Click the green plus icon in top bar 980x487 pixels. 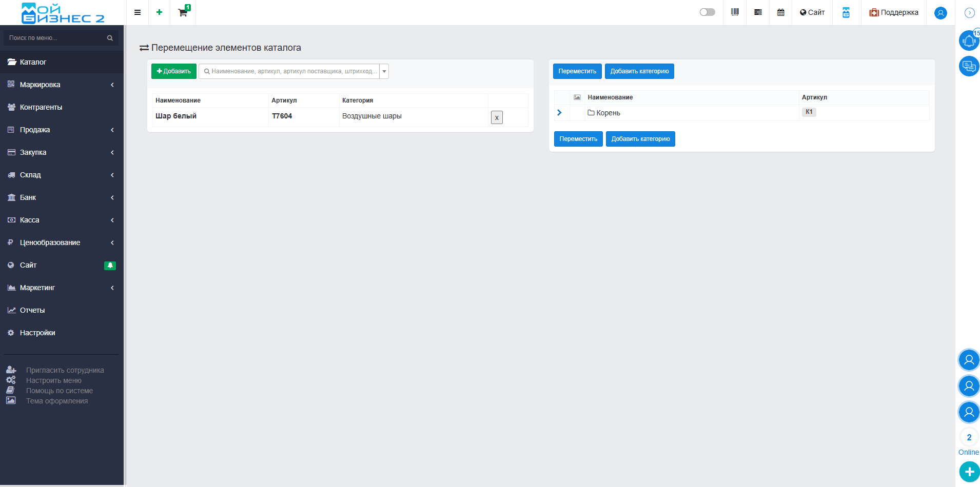click(159, 12)
